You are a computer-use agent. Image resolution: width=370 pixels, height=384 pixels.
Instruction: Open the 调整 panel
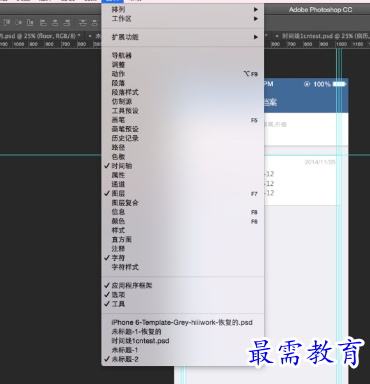[183, 65]
